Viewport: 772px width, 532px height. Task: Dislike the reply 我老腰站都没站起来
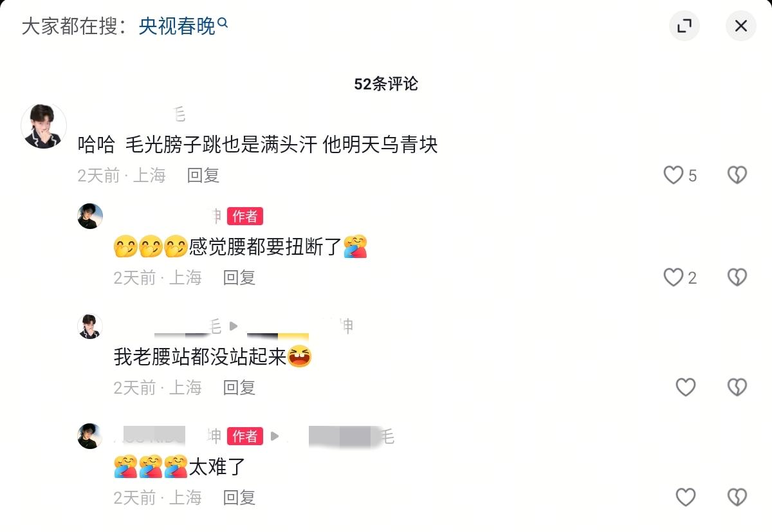737,387
